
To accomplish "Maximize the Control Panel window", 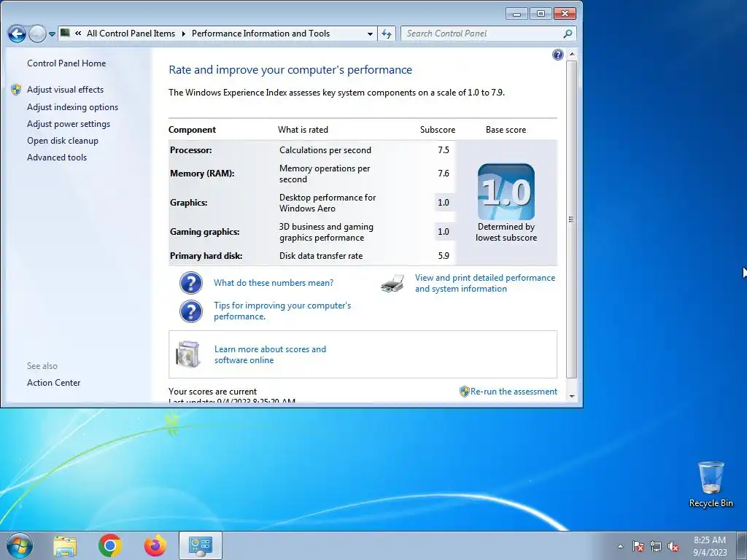I will coord(541,13).
